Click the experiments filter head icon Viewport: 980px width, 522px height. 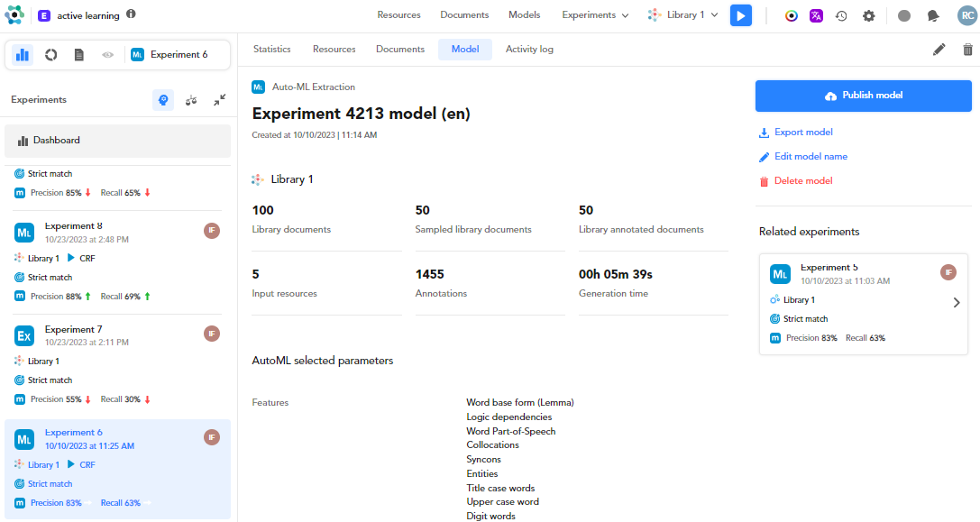click(163, 100)
